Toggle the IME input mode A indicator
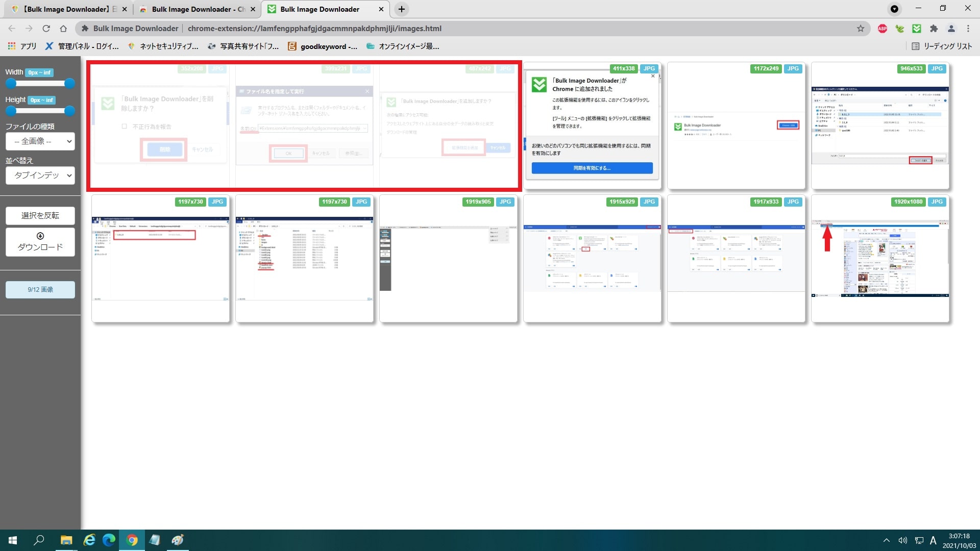 tap(933, 540)
